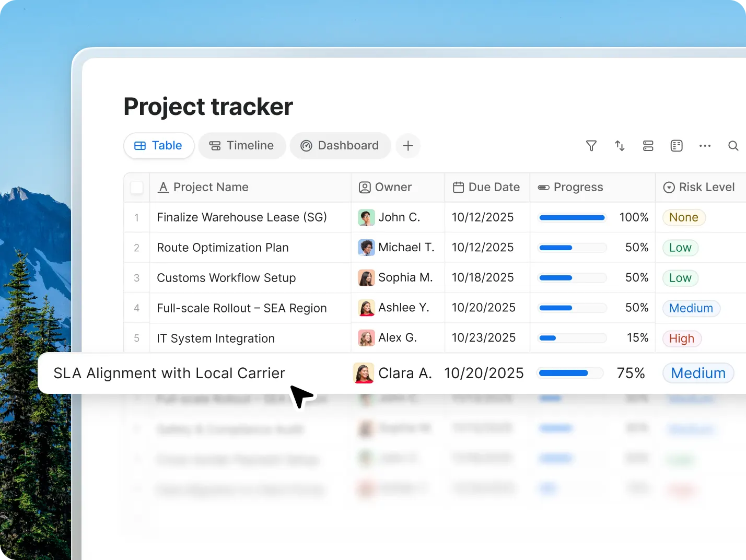Viewport: 746px width, 560px height.
Task: Open the search magnifier icon
Action: coord(733,146)
